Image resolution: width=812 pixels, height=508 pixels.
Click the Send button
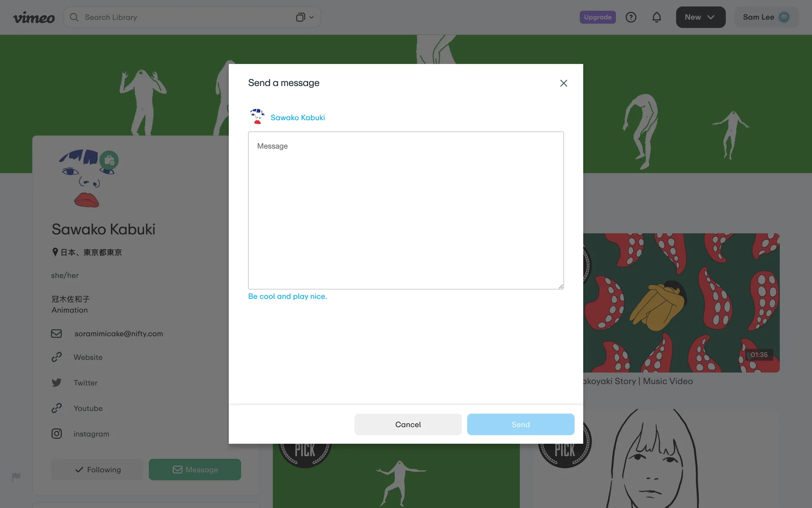521,424
